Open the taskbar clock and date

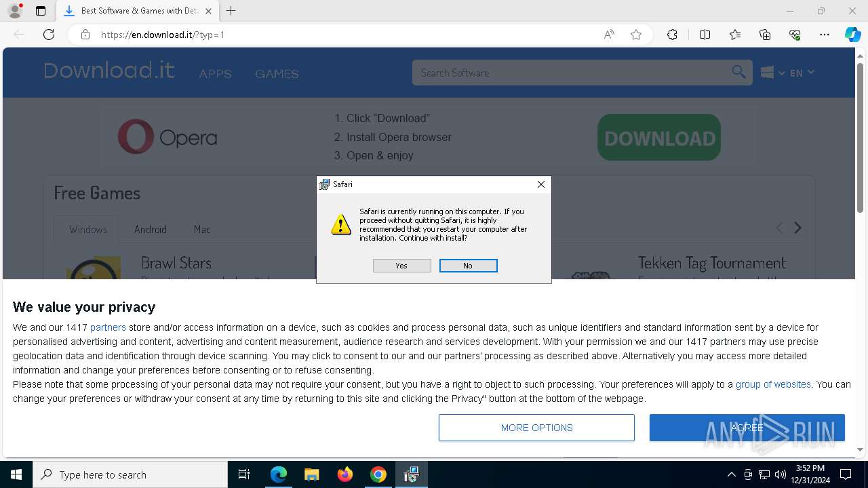(810, 474)
